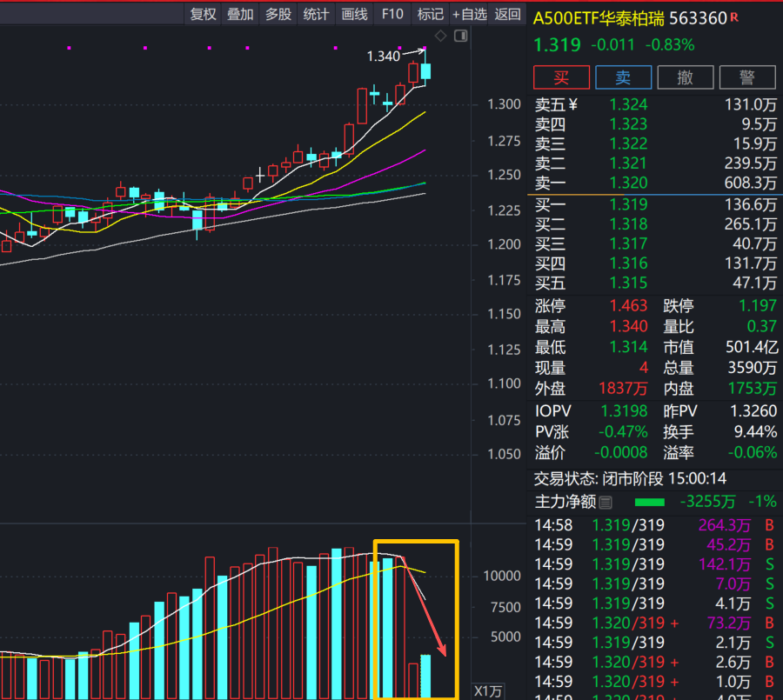Click 返回 to go back

tap(507, 14)
